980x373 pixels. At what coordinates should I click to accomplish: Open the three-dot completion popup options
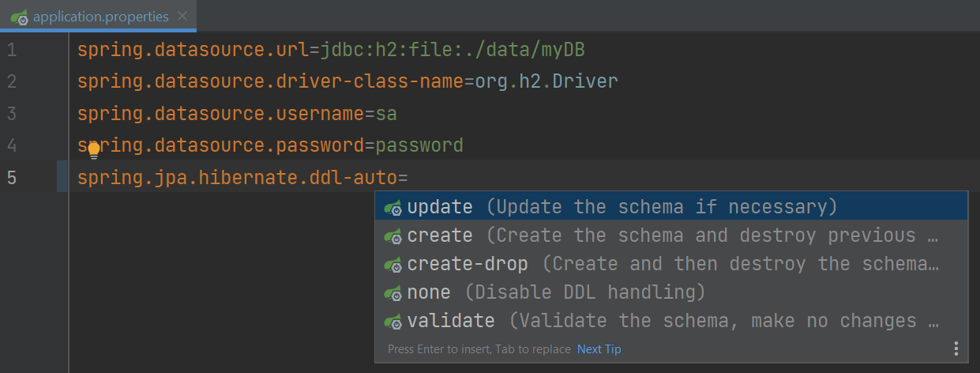956,349
